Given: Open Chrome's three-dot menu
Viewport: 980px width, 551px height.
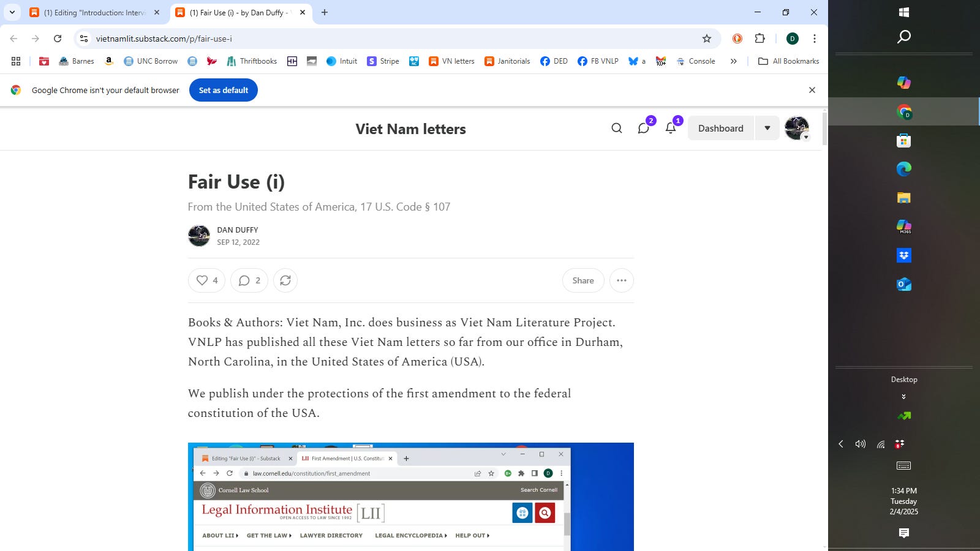Looking at the screenshot, I should pyautogui.click(x=815, y=39).
